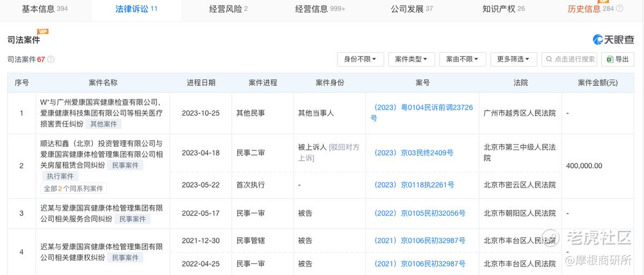Expand the 身份不限 filter dropdown

point(360,59)
